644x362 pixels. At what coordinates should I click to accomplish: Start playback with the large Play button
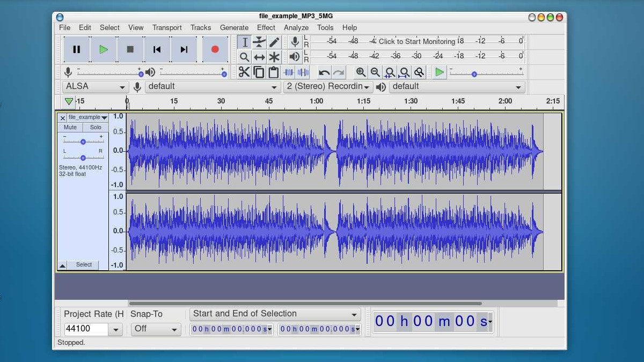(x=104, y=49)
